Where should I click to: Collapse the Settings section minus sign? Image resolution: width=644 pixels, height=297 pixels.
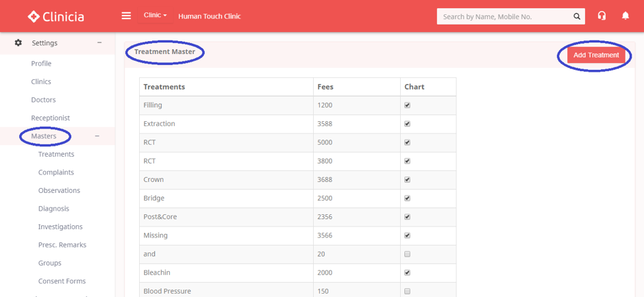point(99,43)
